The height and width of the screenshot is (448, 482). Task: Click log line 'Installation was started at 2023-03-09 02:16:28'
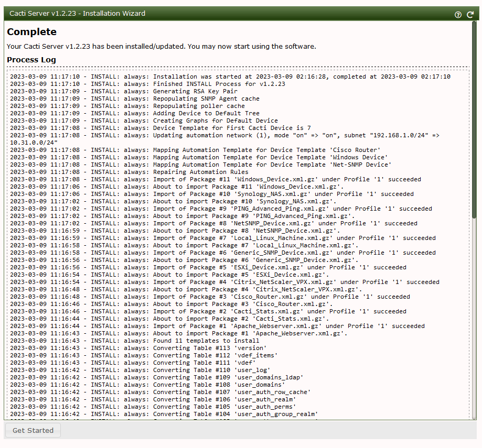pyautogui.click(x=230, y=77)
